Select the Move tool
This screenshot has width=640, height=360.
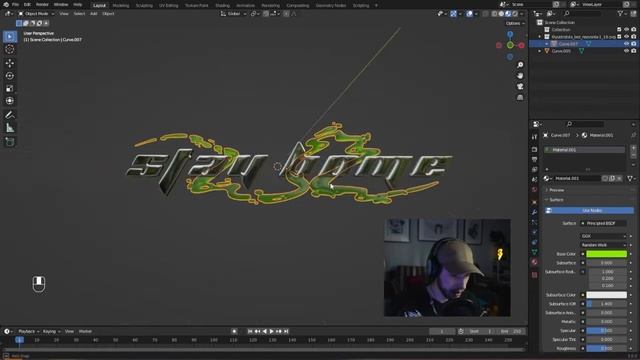[10, 63]
